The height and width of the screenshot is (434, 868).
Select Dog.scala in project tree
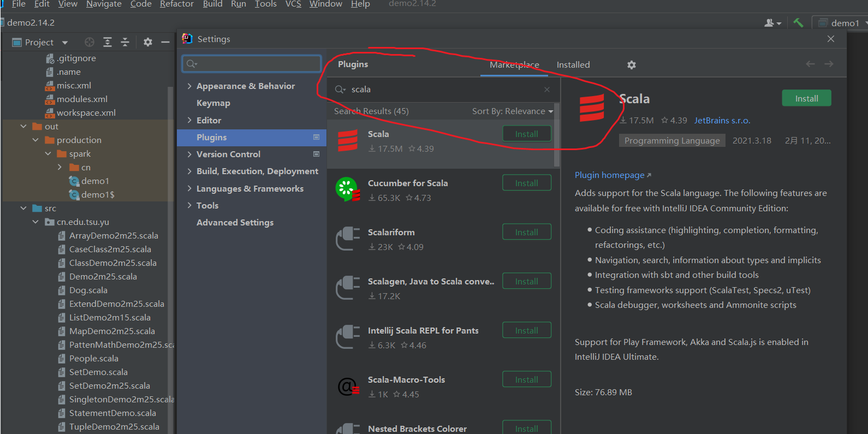(88, 290)
